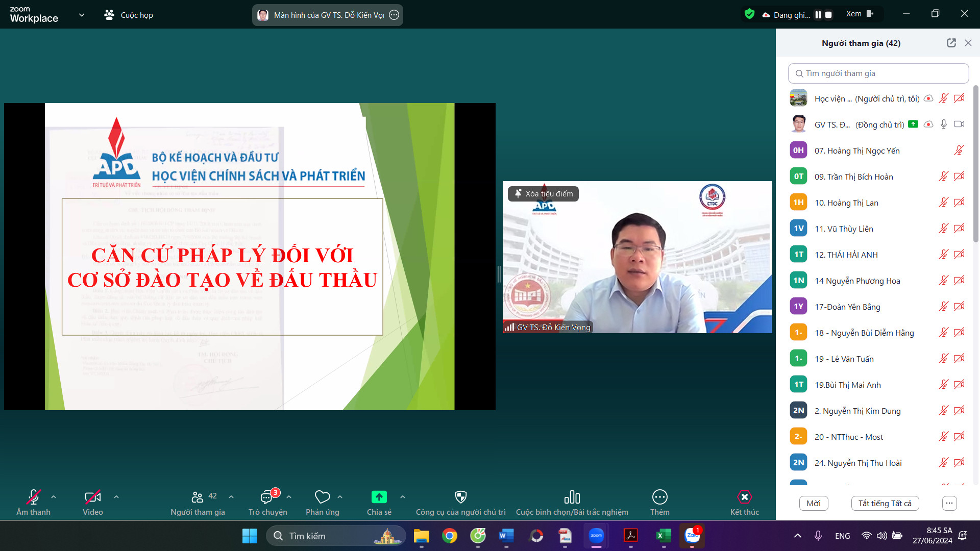Click the Tìm người tham gia search field
This screenshot has width=980, height=551.
[878, 73]
